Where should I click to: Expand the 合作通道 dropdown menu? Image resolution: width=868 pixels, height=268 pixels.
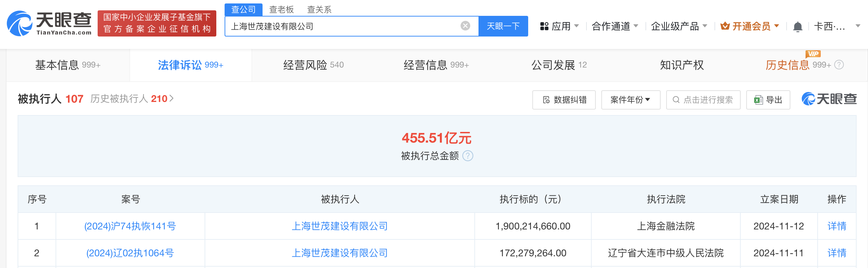(615, 26)
